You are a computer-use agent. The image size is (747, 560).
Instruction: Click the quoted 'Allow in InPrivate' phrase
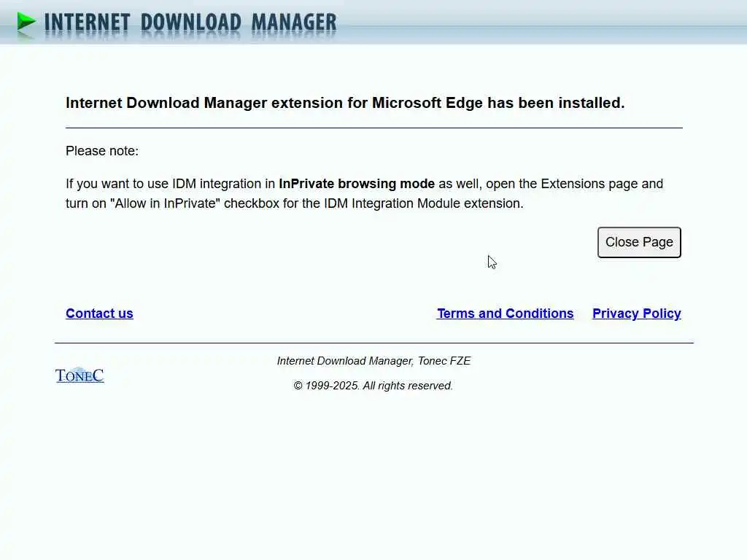pyautogui.click(x=165, y=203)
